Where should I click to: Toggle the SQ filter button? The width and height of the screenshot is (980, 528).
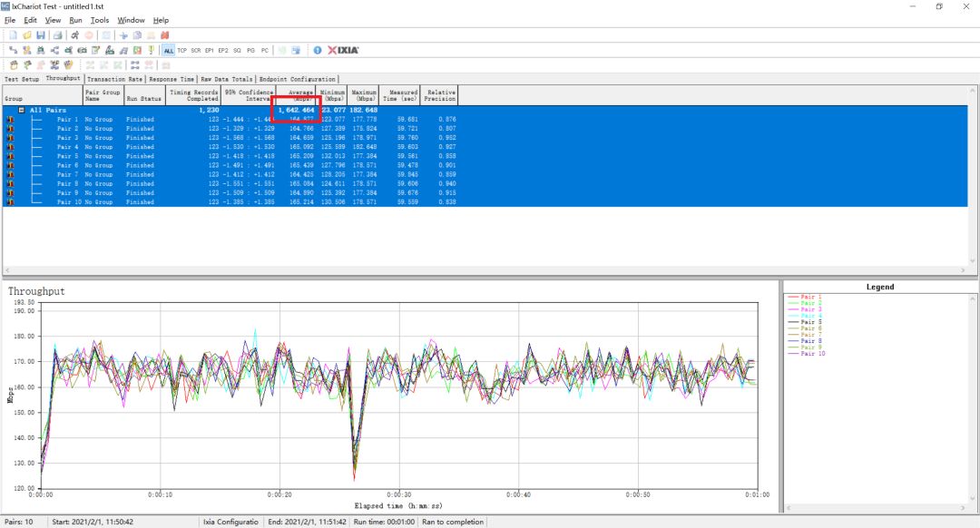pyautogui.click(x=237, y=50)
